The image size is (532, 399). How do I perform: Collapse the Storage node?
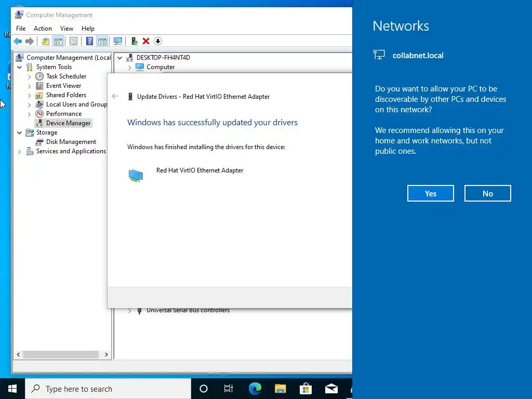point(20,132)
